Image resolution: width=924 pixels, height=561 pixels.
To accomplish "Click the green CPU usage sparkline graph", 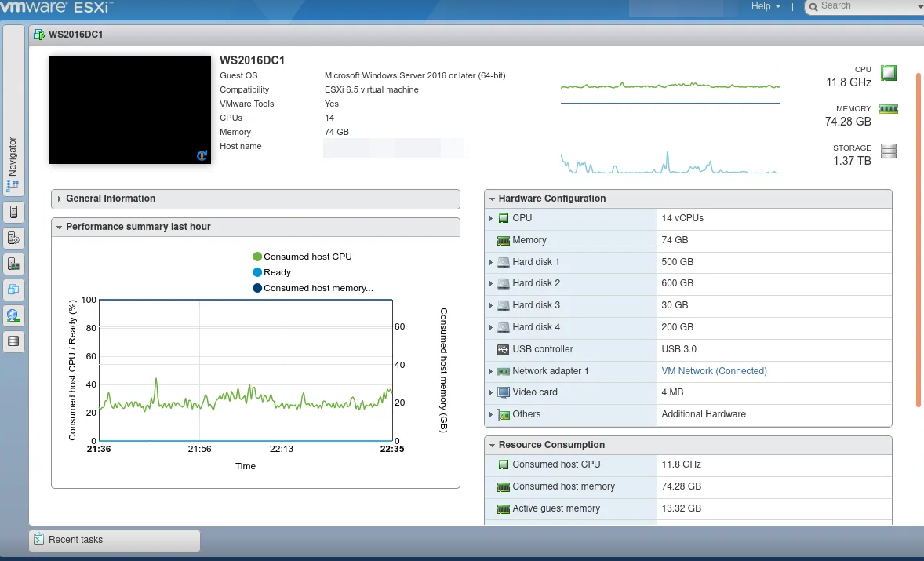I will (670, 86).
